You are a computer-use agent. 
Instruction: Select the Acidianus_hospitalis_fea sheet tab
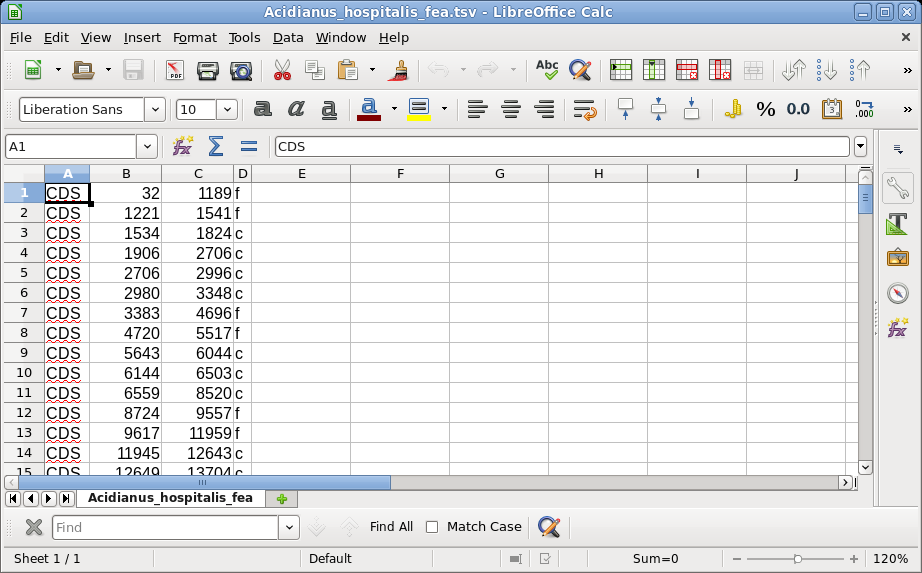[169, 498]
